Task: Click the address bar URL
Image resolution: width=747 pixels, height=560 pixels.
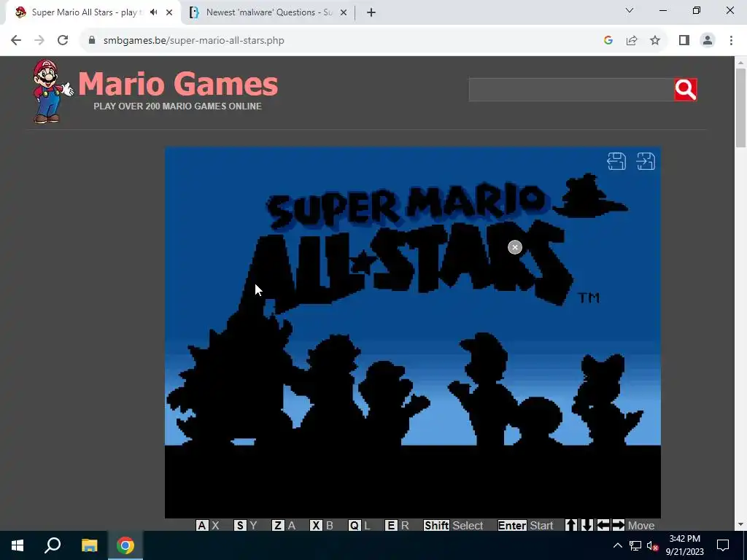Action: pos(194,41)
